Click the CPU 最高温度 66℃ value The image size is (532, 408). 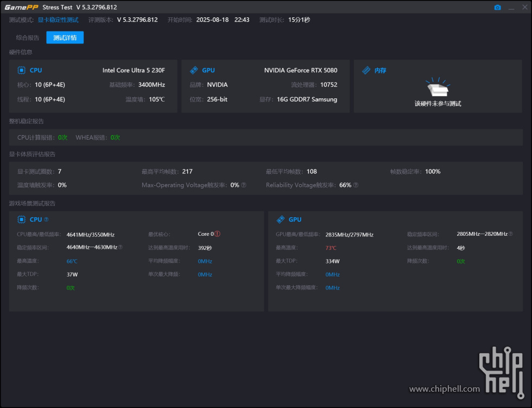coord(72,261)
